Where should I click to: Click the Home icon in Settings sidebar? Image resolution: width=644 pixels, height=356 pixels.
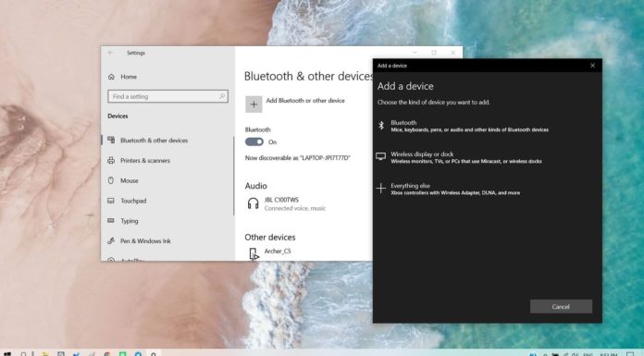[111, 77]
